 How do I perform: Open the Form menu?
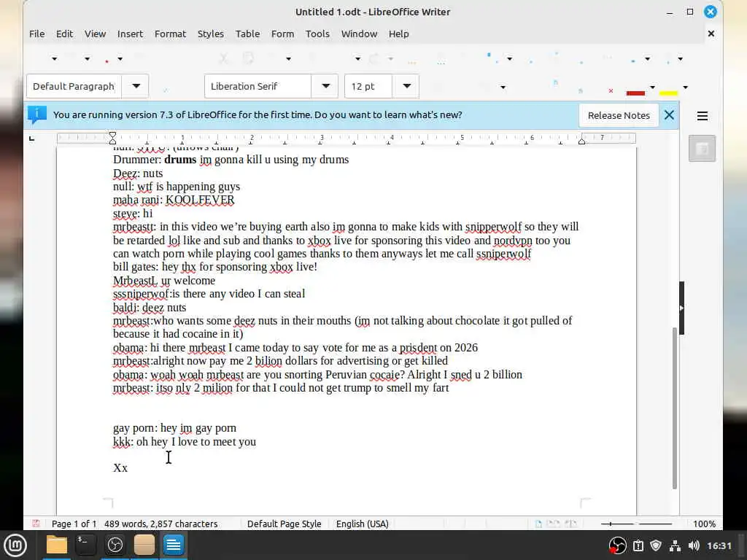(x=282, y=34)
